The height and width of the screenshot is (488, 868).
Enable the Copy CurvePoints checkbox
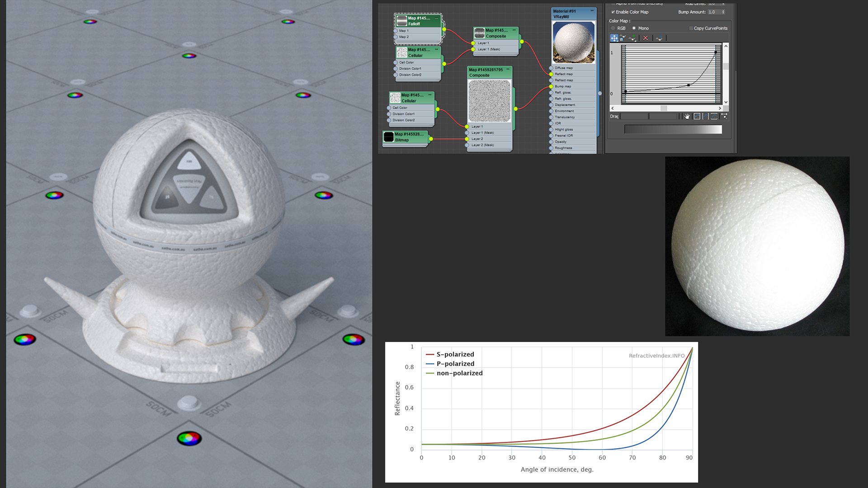pyautogui.click(x=691, y=28)
